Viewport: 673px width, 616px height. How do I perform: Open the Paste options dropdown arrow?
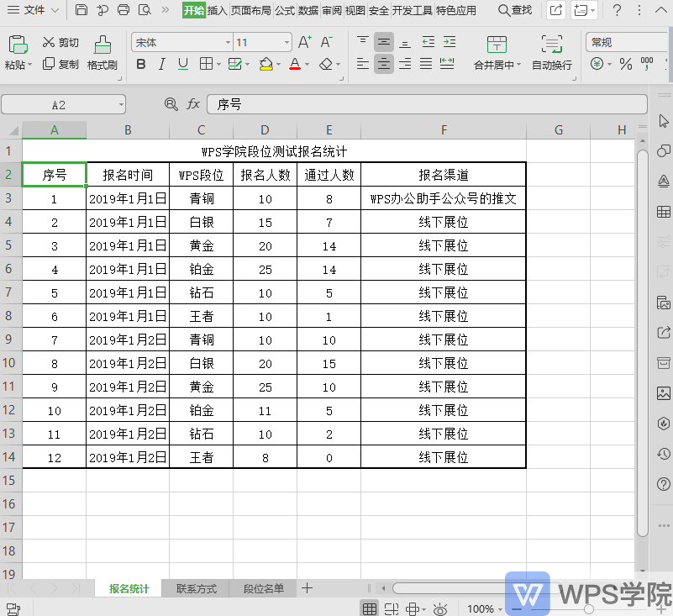click(29, 66)
